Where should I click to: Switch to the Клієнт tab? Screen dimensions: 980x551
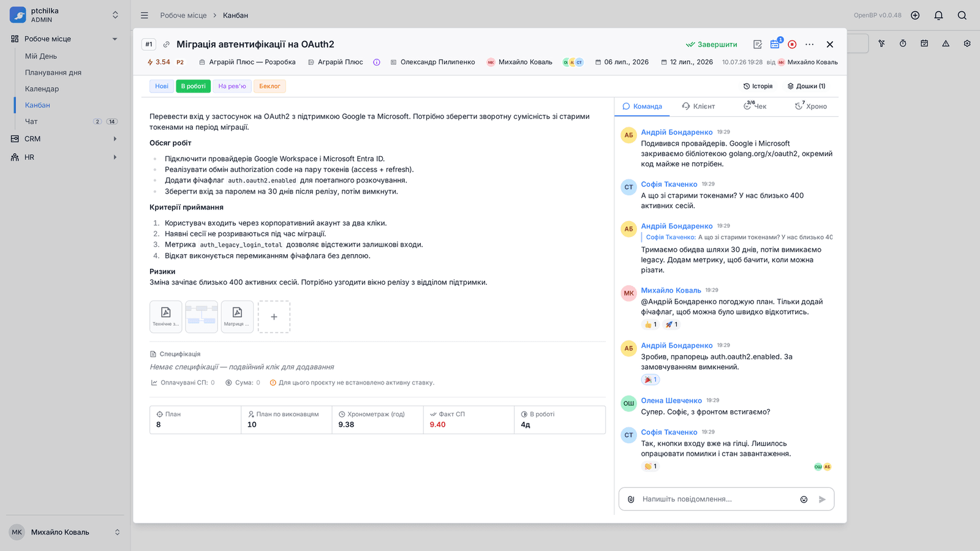pos(698,106)
